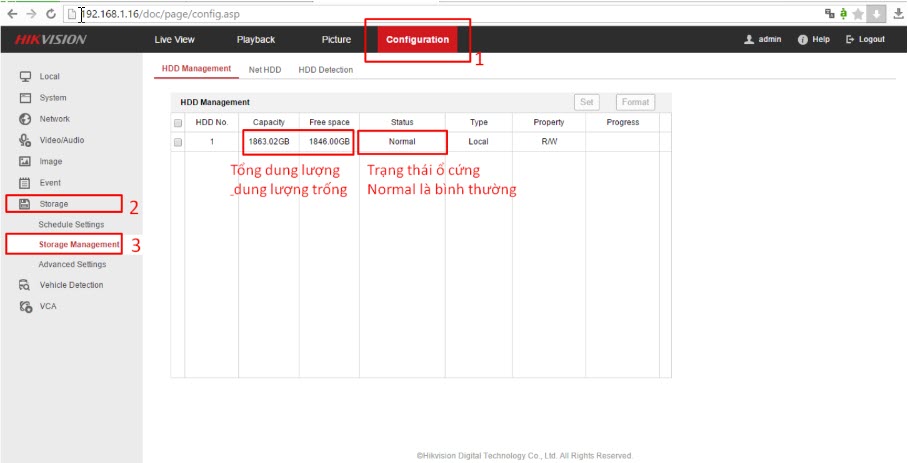Click the VCA icon in sidebar

click(25, 306)
